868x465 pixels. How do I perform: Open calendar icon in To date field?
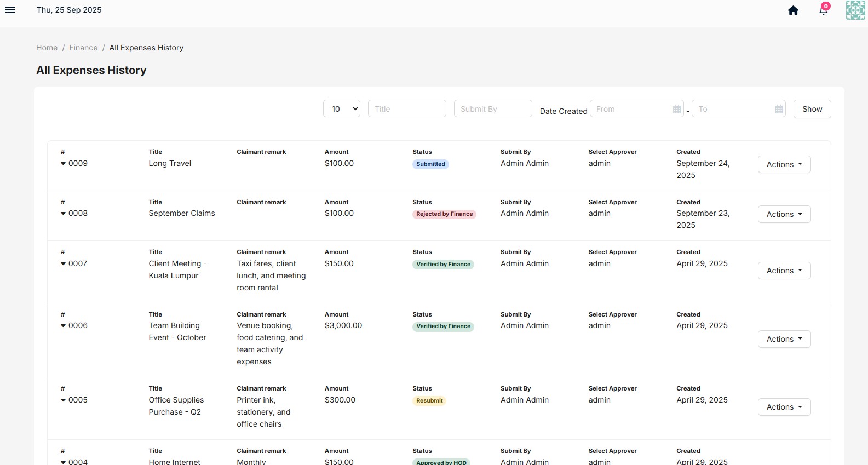[779, 109]
